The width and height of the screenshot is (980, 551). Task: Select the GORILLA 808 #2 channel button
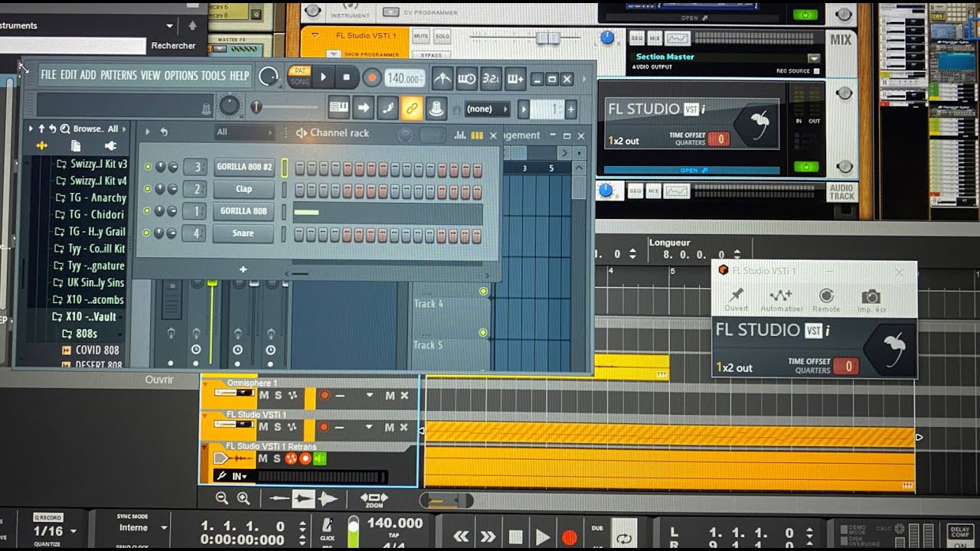coord(243,167)
